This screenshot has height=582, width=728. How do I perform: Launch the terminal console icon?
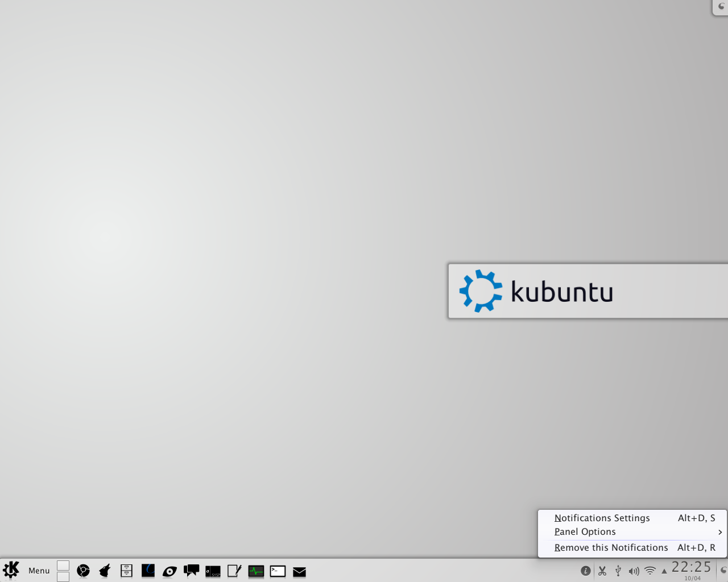pos(278,571)
